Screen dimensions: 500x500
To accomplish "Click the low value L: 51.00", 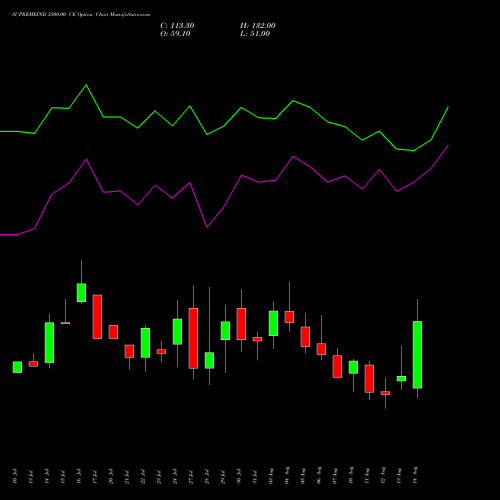I will [x=255, y=34].
